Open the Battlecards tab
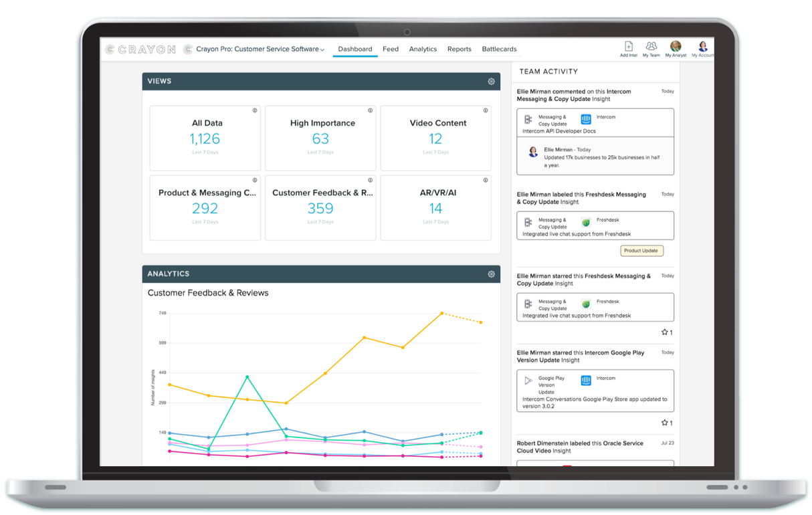The image size is (812, 515). tap(499, 49)
